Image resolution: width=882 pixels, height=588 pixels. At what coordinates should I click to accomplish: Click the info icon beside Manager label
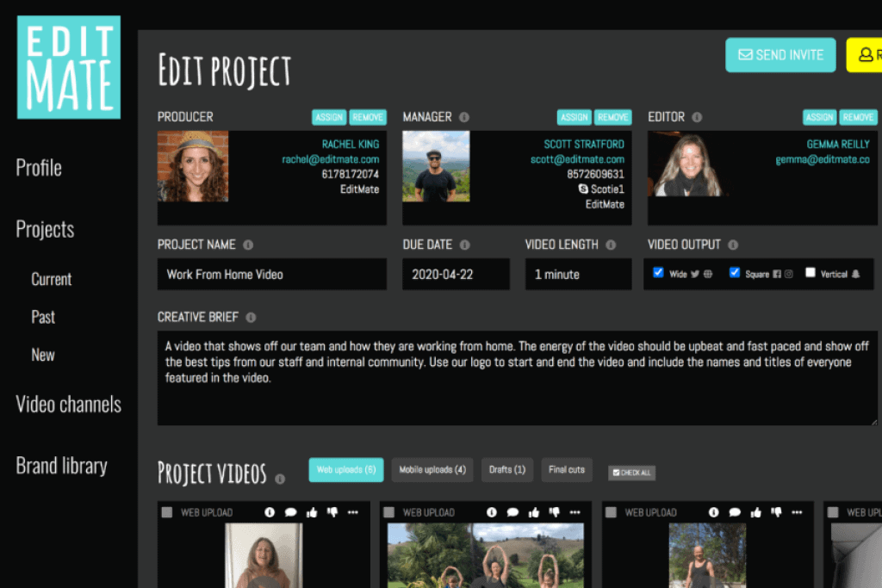click(x=464, y=117)
